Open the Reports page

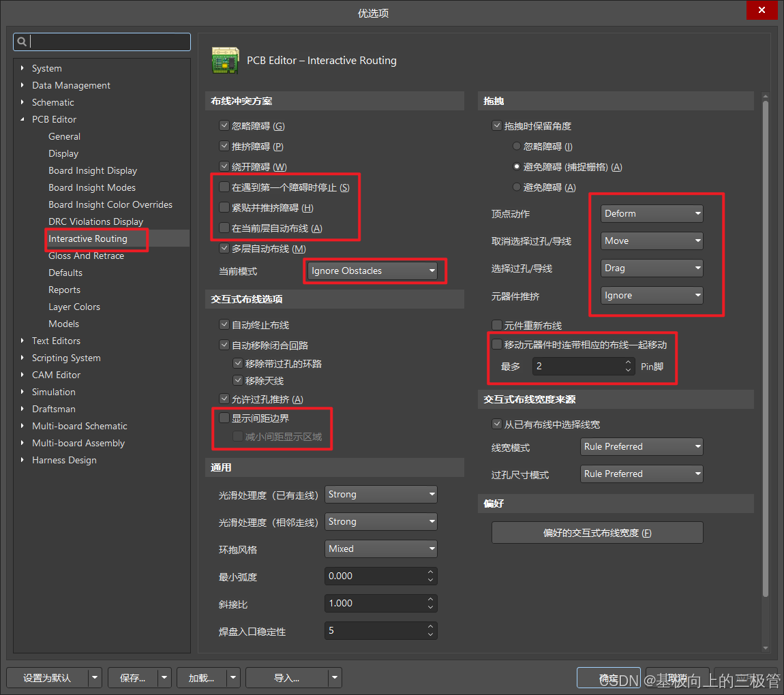tap(64, 290)
